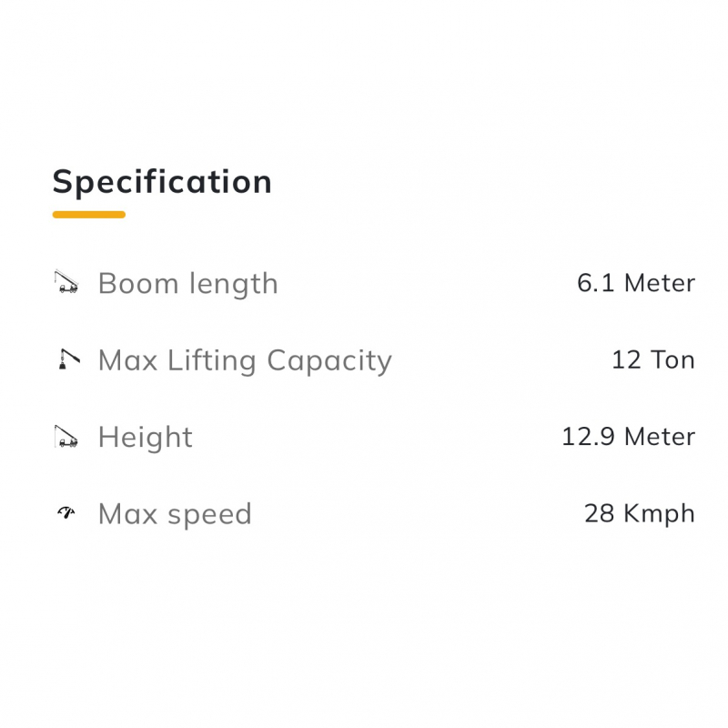Select the 12 lifting capacity number
Image resolution: width=728 pixels, height=728 pixels.
click(626, 359)
